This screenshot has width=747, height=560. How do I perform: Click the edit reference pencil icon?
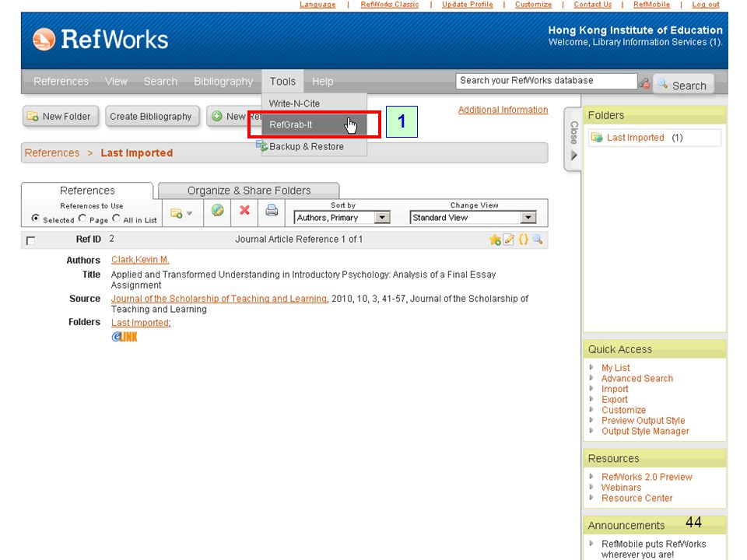pos(509,239)
